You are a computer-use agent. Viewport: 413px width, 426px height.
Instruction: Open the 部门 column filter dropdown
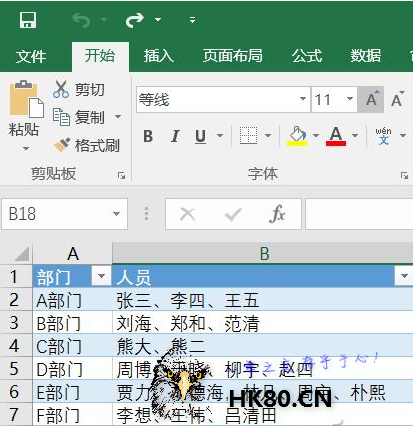coord(101,276)
